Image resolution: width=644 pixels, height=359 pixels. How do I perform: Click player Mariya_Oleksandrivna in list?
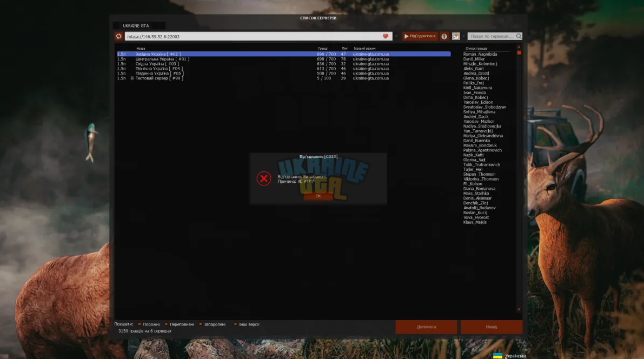click(483, 136)
